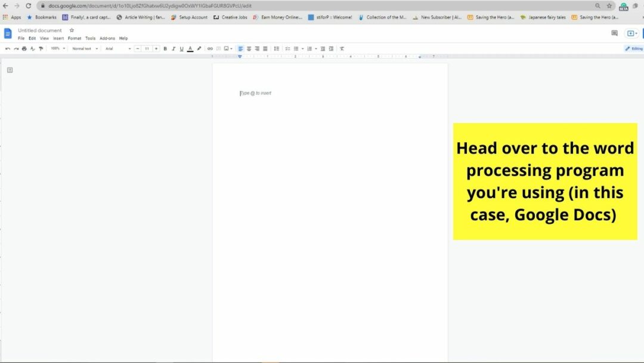Open the Tools menu
Screen dimensions: 644x363
pos(91,38)
